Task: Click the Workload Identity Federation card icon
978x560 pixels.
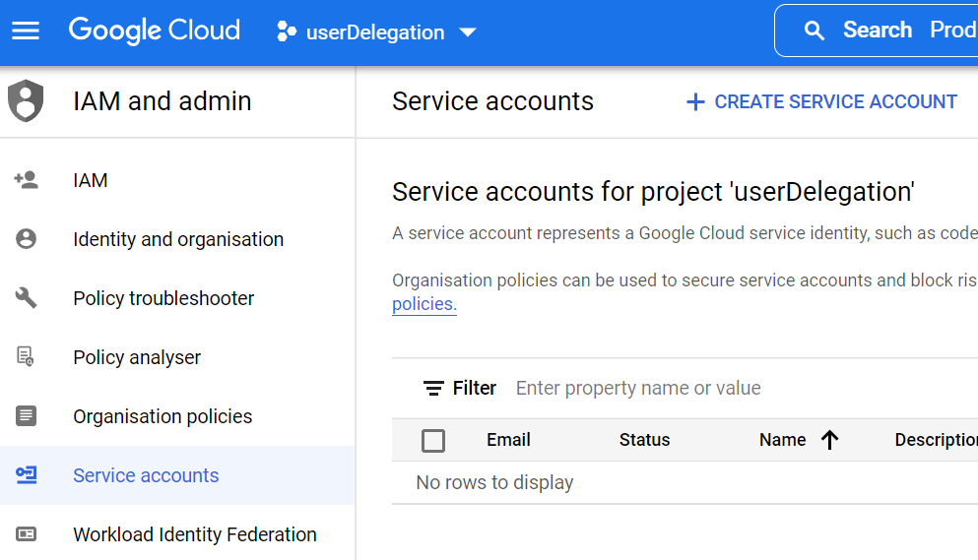Action: [x=27, y=533]
